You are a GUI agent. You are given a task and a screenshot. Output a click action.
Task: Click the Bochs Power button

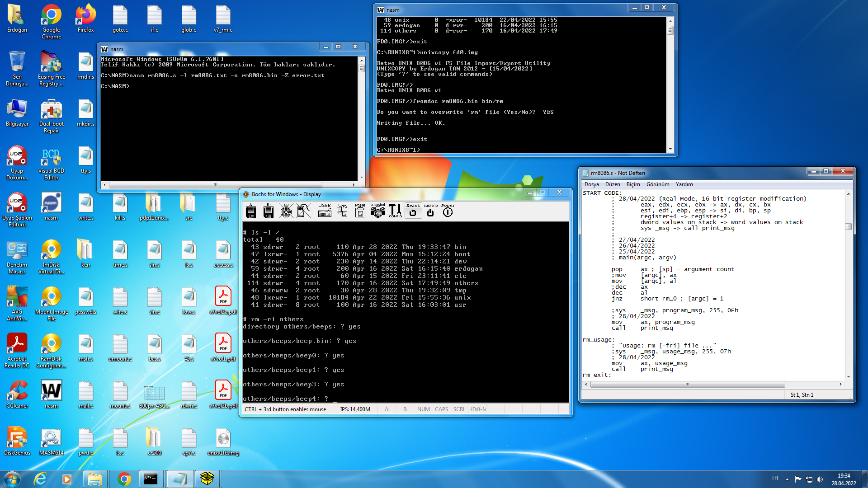pyautogui.click(x=448, y=211)
